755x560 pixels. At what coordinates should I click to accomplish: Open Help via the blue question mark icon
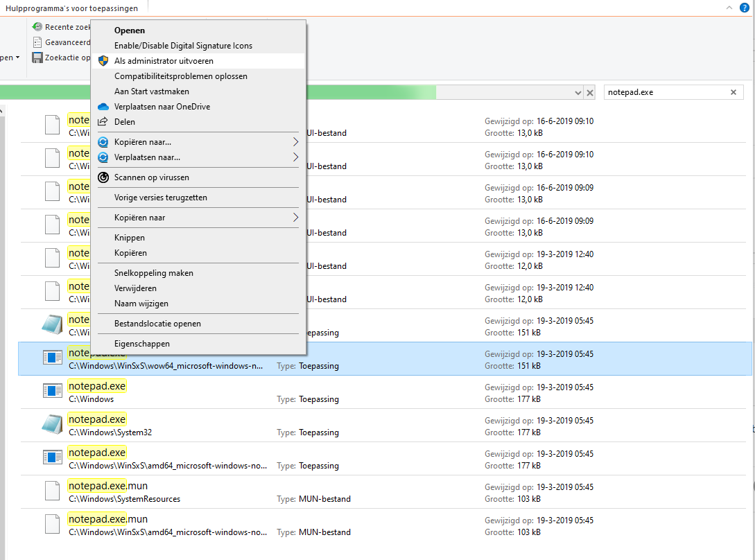tap(744, 8)
